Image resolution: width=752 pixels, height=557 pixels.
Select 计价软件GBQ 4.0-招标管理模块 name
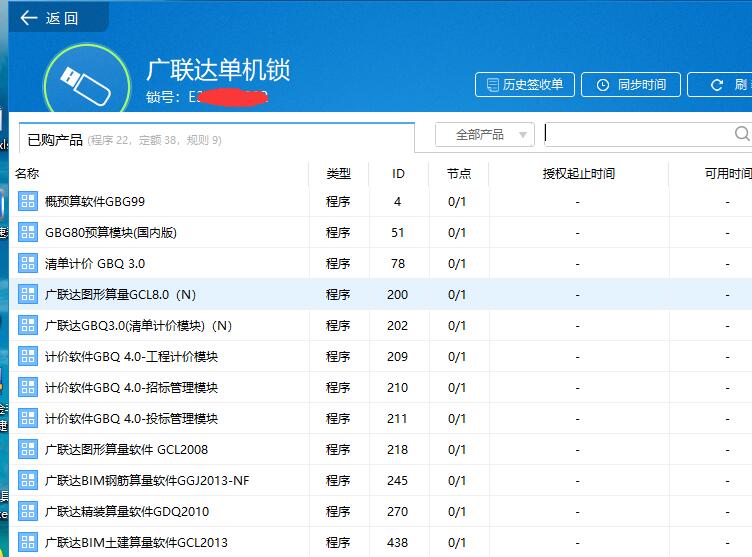click(x=131, y=388)
